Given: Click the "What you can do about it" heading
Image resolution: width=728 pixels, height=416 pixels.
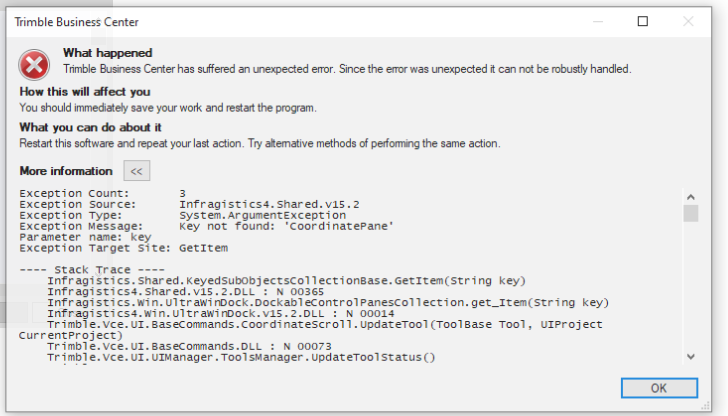Looking at the screenshot, I should pyautogui.click(x=90, y=127).
